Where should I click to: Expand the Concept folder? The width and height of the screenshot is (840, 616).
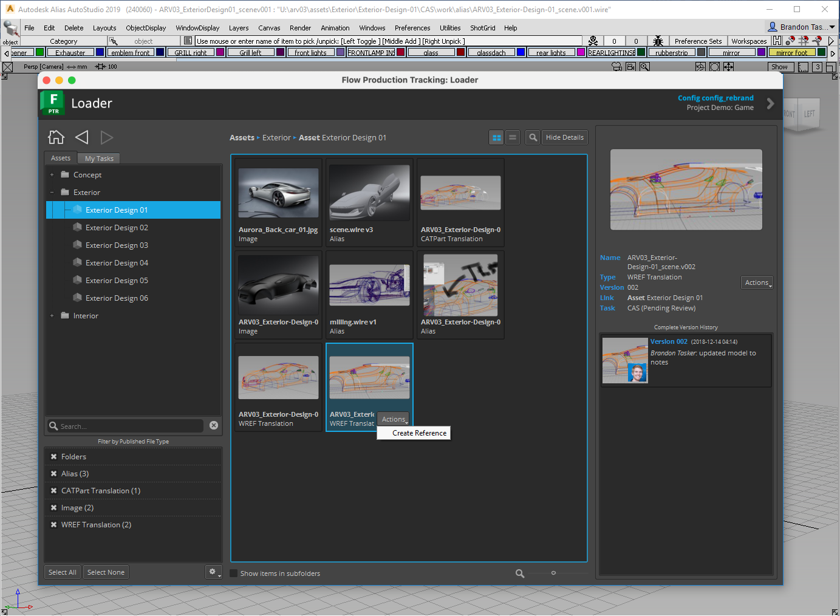click(52, 175)
